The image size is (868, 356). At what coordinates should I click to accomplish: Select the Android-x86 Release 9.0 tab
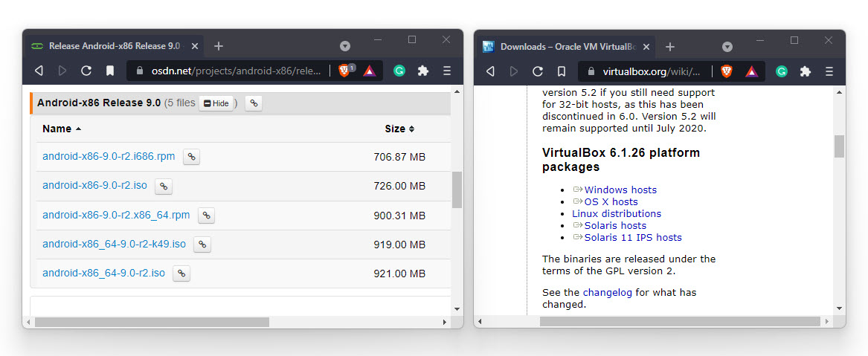[115, 46]
